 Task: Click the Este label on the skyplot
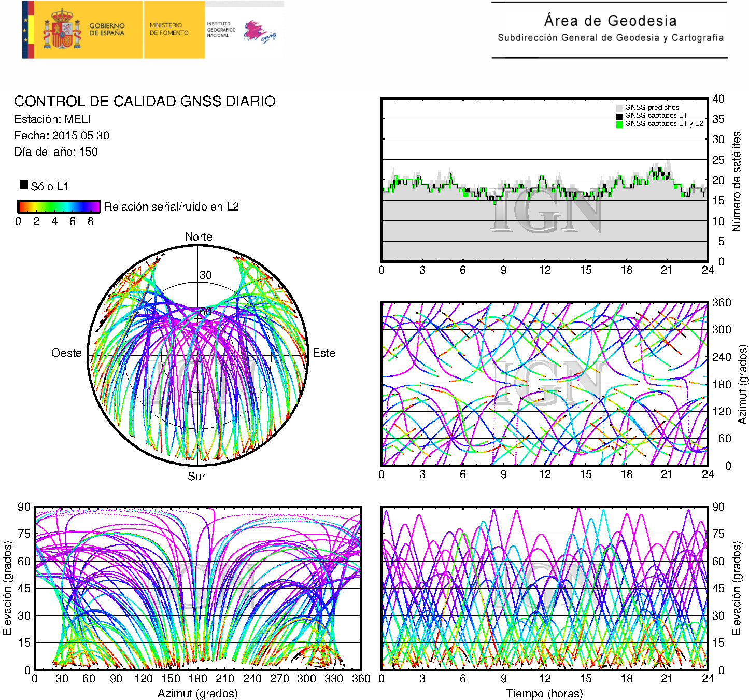(x=323, y=353)
